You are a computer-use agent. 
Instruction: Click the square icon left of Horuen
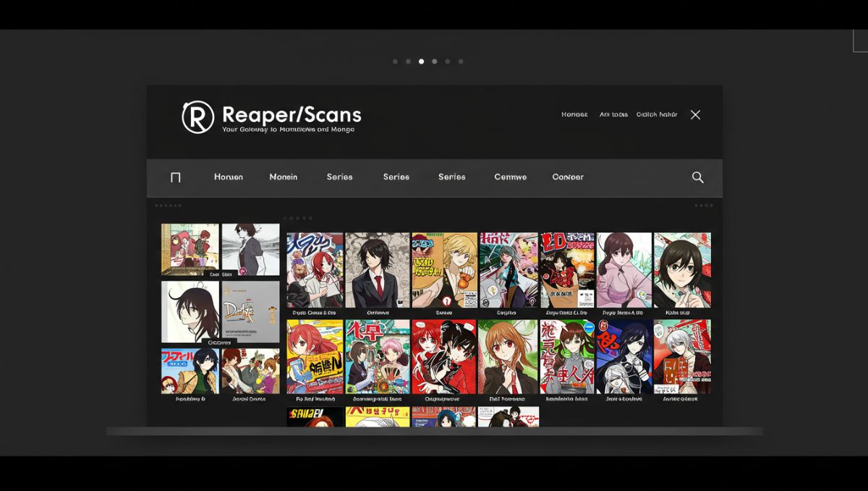coord(175,177)
